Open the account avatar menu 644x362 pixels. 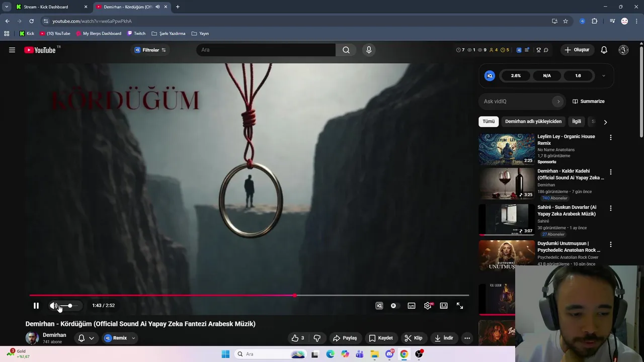coord(623,50)
